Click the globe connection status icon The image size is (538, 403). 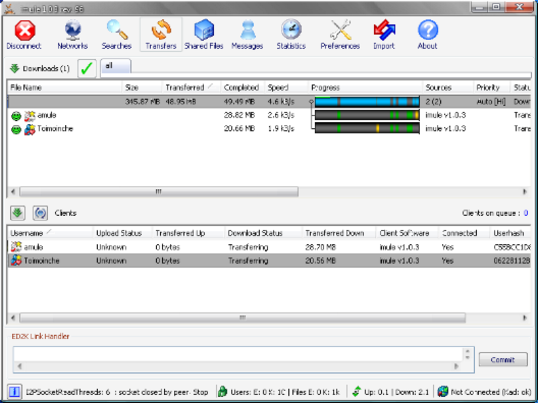click(x=443, y=392)
